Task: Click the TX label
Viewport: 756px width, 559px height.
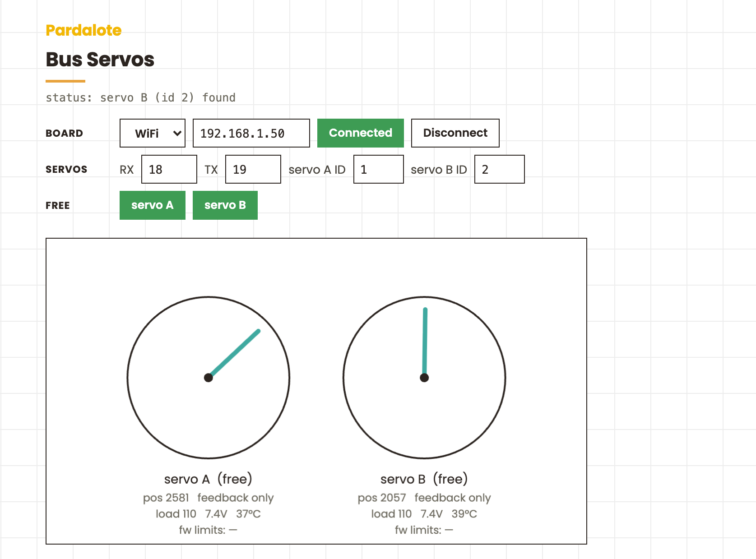Action: [211, 170]
